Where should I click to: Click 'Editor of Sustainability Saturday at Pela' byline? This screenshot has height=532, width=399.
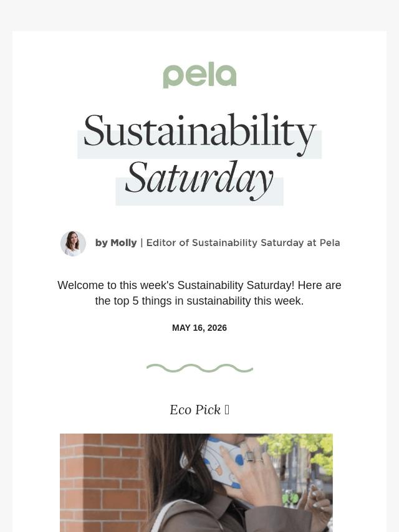(x=243, y=243)
